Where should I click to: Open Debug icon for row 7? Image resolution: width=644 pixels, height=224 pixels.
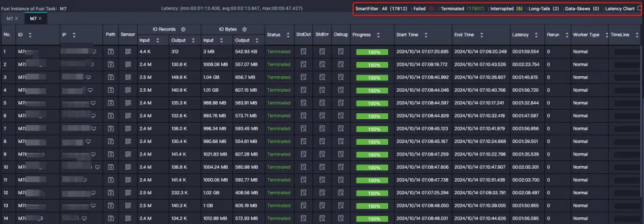[x=340, y=129]
